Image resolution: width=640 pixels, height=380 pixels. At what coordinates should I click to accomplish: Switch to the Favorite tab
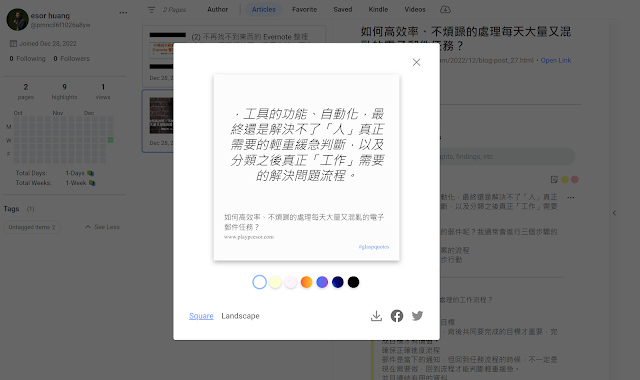(304, 9)
